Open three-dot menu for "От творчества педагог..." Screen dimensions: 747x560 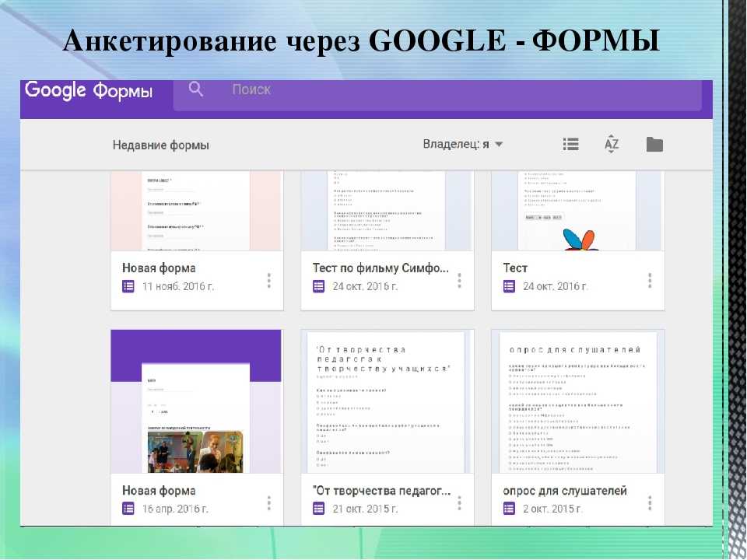pyautogui.click(x=459, y=503)
